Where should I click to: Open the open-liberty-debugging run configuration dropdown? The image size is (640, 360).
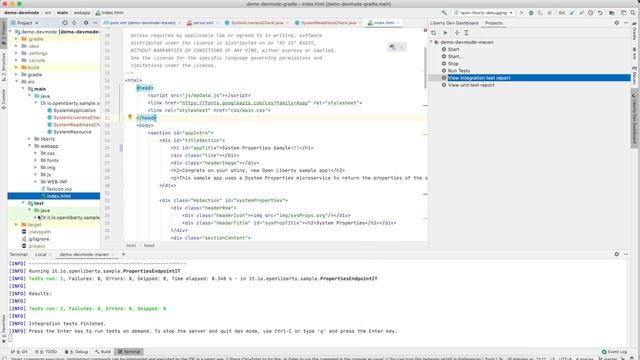(x=483, y=13)
